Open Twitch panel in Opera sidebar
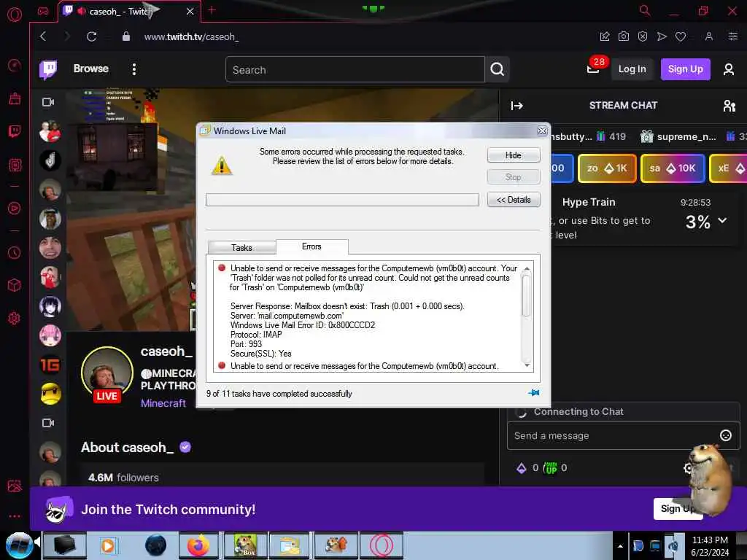This screenshot has height=560, width=747. 15,131
